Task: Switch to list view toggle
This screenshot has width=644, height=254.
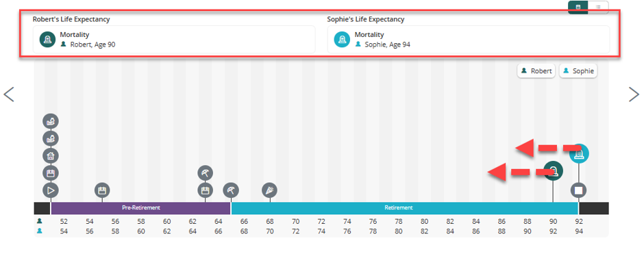Action: pyautogui.click(x=598, y=7)
